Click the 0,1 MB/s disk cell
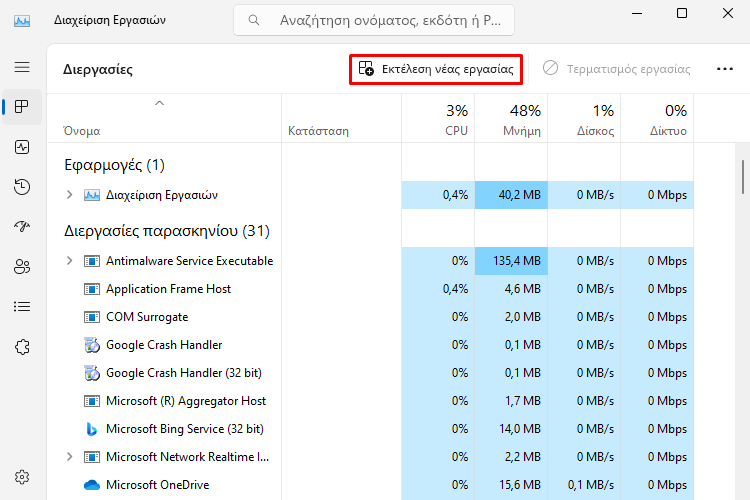Screen dimensions: 750x500 click(584, 485)
